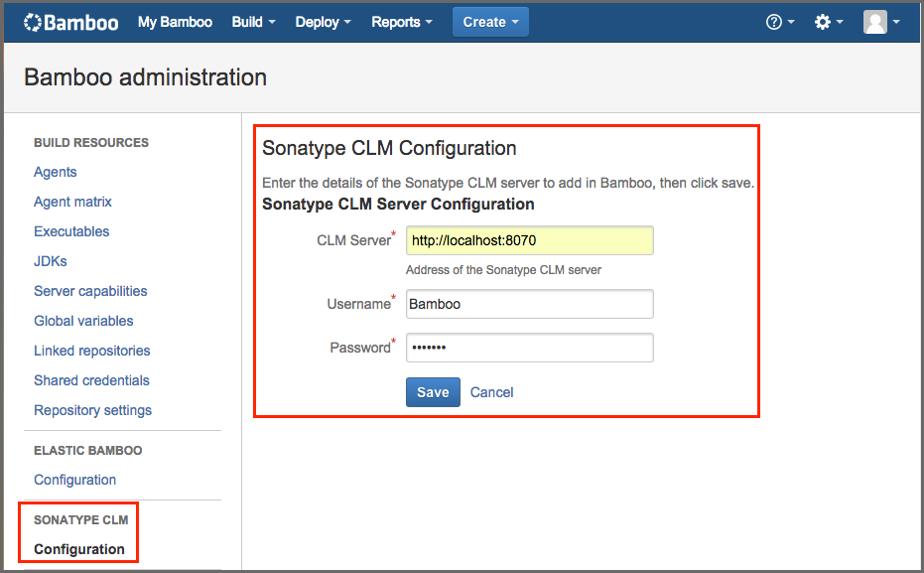The height and width of the screenshot is (573, 924).
Task: Open the administration gear menu
Action: pyautogui.click(x=829, y=23)
